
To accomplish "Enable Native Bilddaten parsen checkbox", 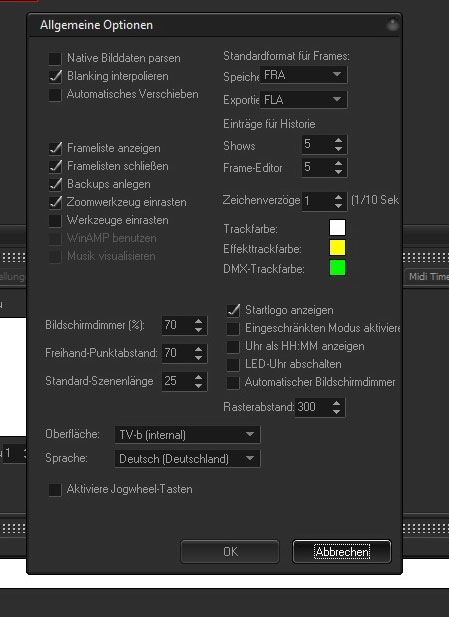I will (55, 59).
